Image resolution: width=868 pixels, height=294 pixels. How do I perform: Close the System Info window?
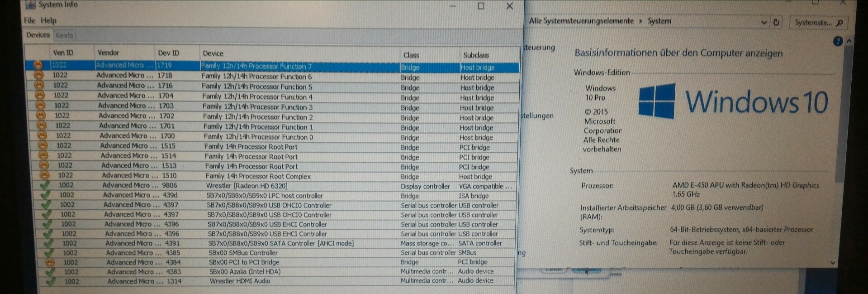[x=509, y=6]
